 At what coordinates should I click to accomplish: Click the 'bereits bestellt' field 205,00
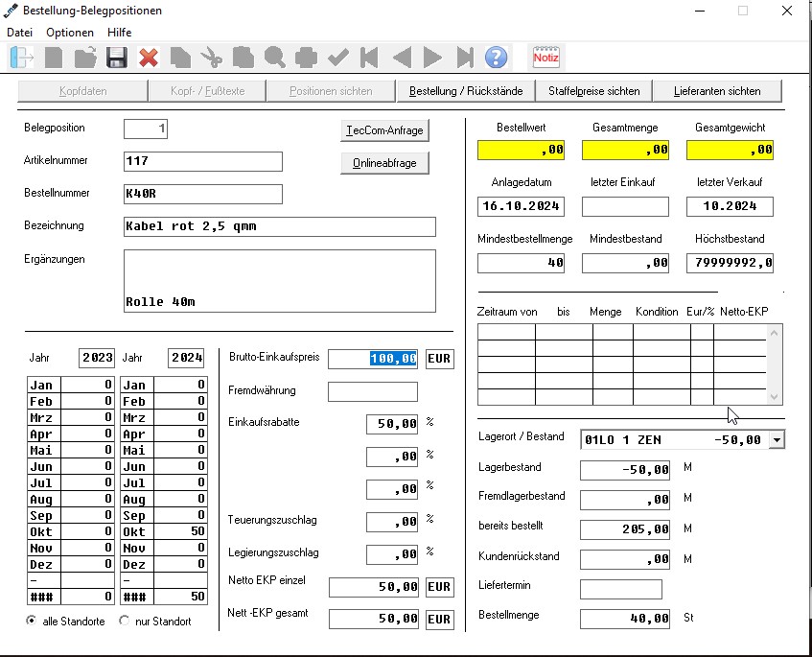coord(625,529)
